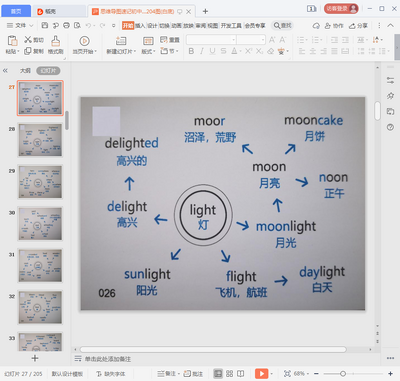
Task: Expand the slideshow play options arrow
Action: [x=272, y=374]
